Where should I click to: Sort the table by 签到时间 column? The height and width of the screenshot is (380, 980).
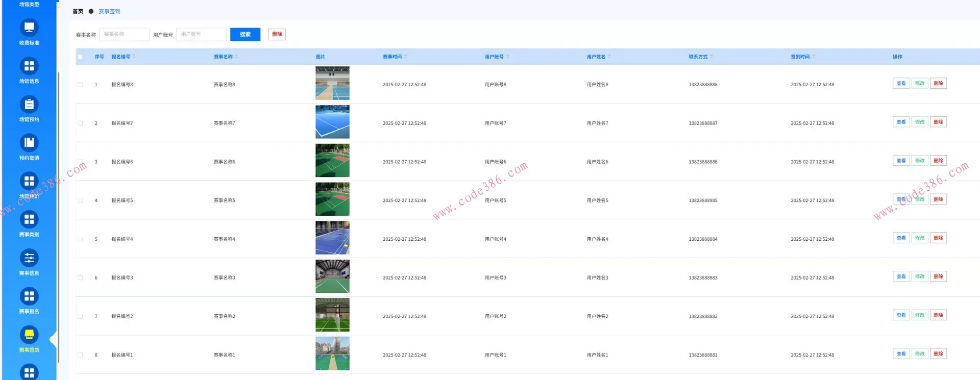(x=814, y=57)
